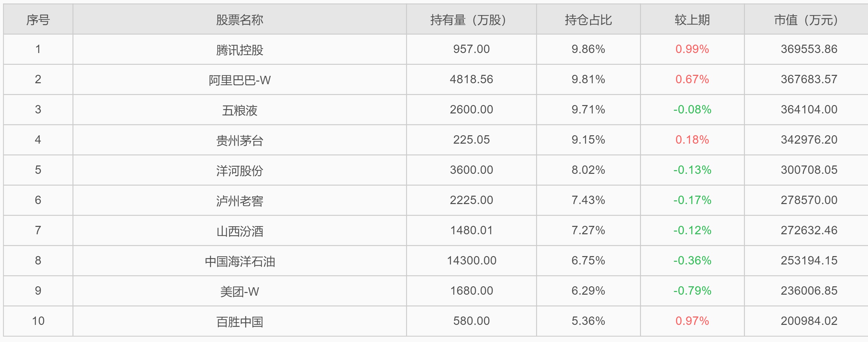Select 泸州老窖 in the stock list
This screenshot has width=868, height=342.
click(x=240, y=201)
